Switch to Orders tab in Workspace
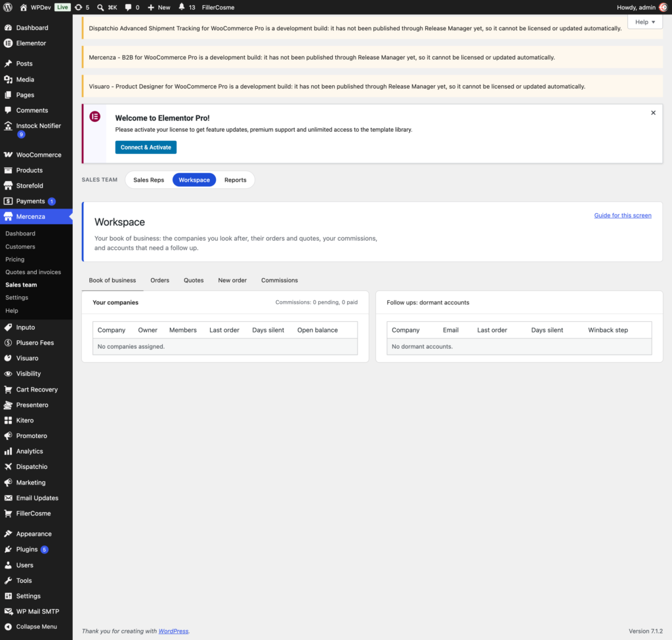 click(x=160, y=280)
